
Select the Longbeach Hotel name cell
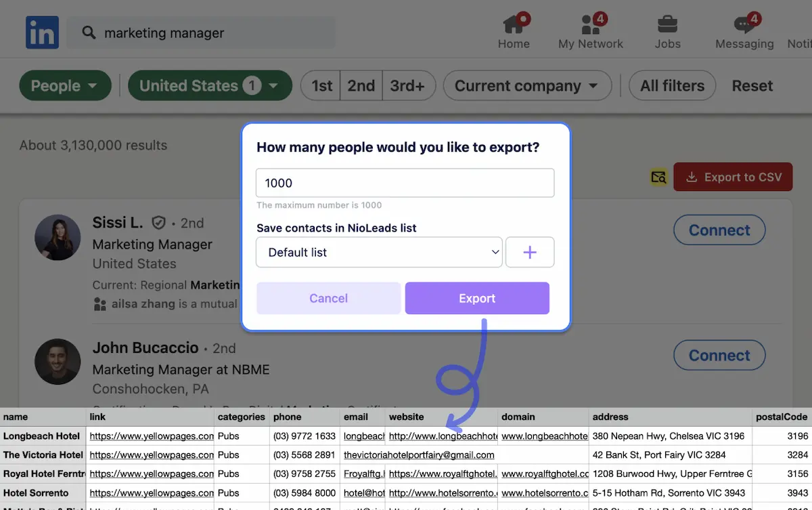click(x=44, y=436)
